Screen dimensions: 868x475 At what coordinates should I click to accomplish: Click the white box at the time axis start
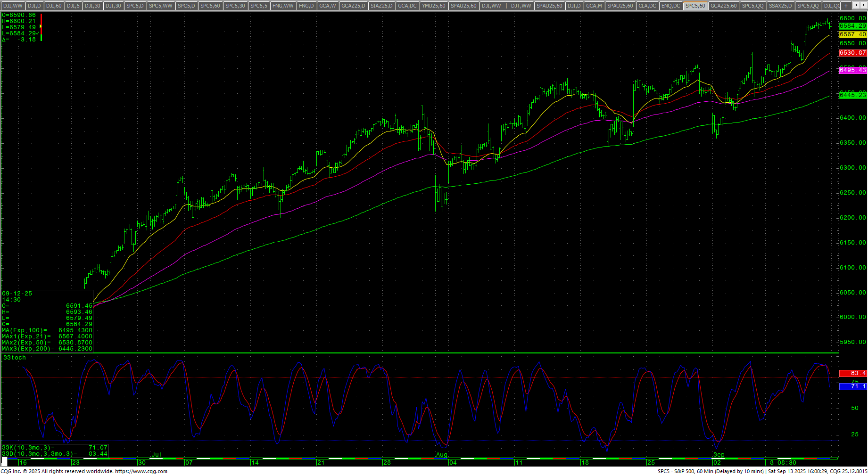pos(4,462)
